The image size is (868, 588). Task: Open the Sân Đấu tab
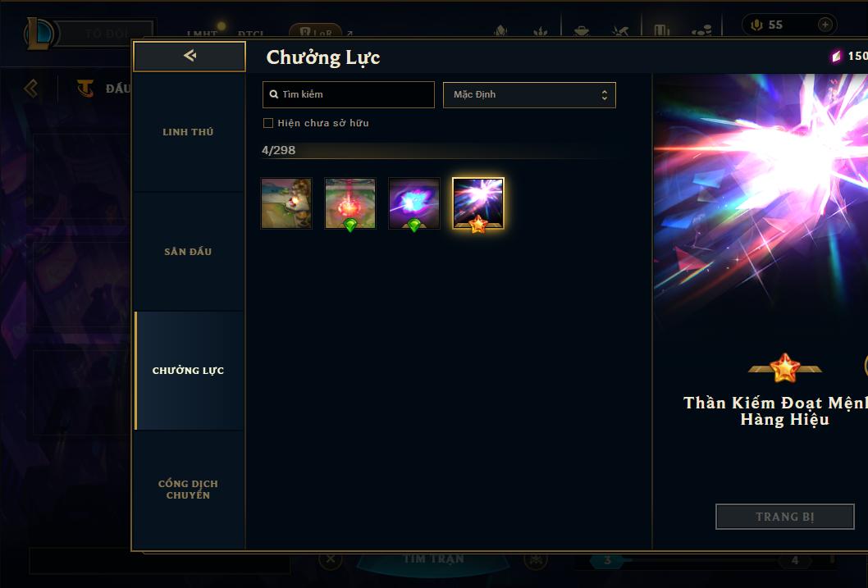pos(188,252)
